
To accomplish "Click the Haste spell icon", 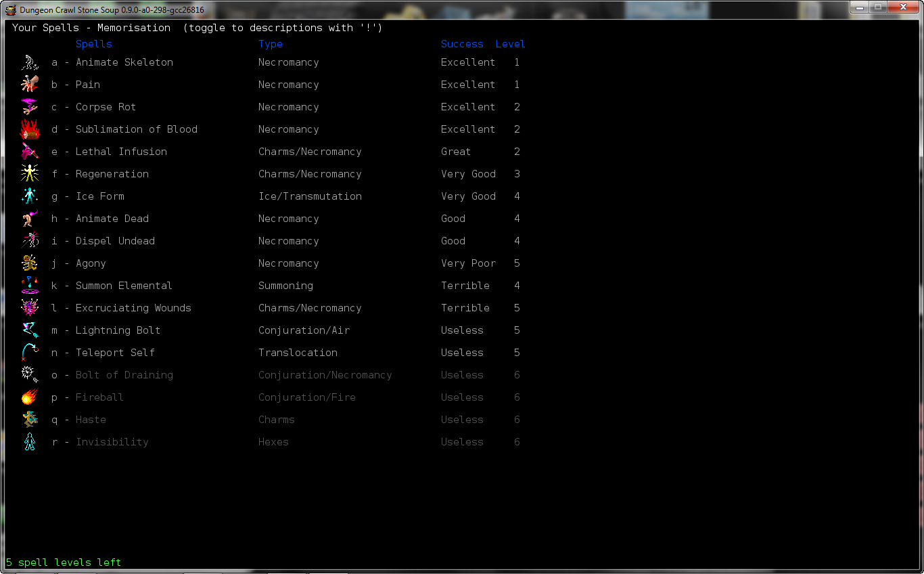I will point(30,420).
